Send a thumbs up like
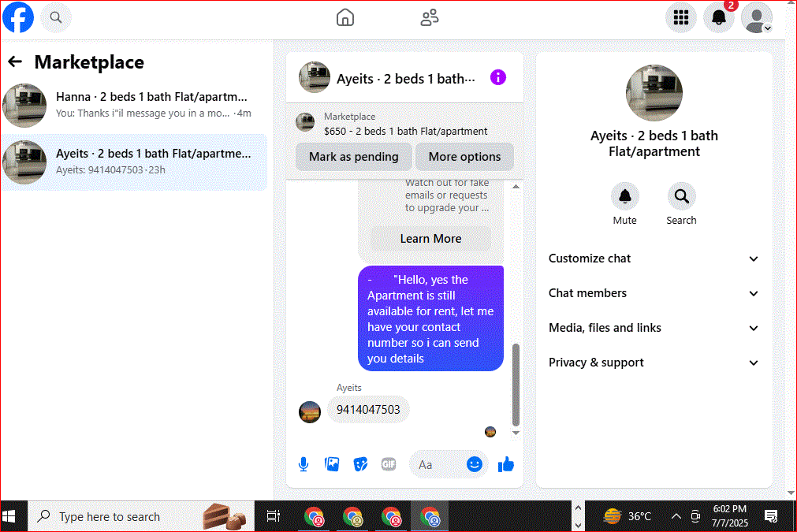The image size is (797, 532). click(x=506, y=464)
